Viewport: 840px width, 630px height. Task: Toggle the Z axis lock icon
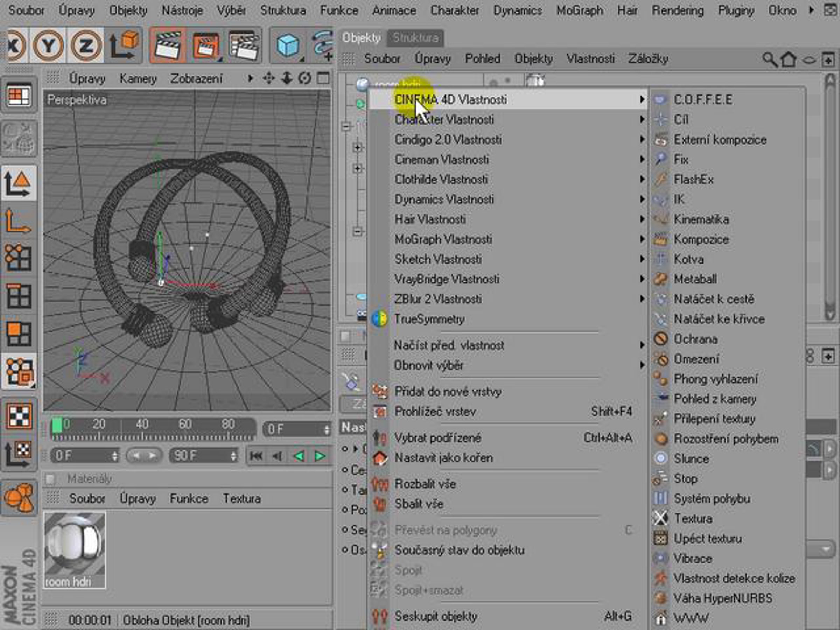click(85, 45)
